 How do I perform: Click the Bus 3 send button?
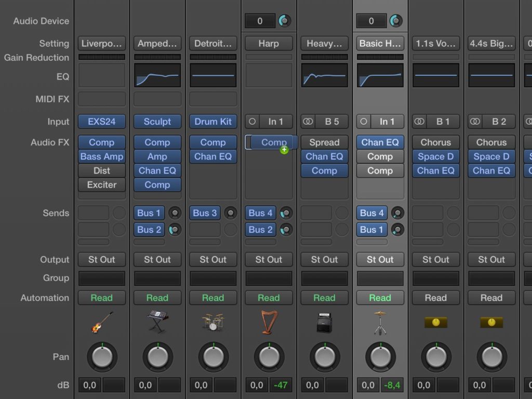[x=205, y=213]
